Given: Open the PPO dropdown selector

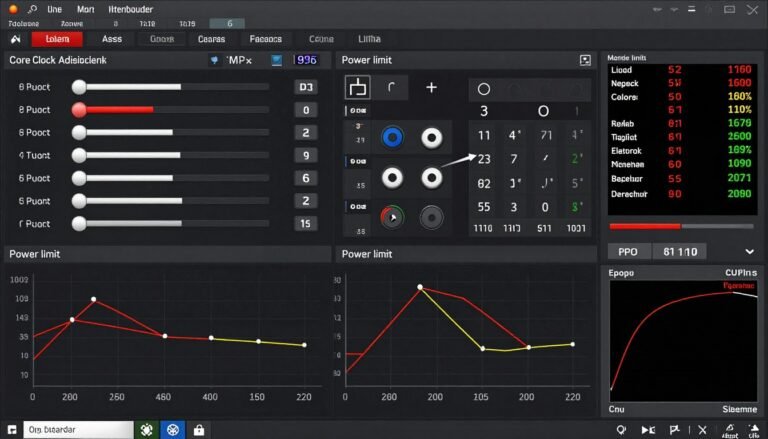Looking at the screenshot, I should point(629,251).
